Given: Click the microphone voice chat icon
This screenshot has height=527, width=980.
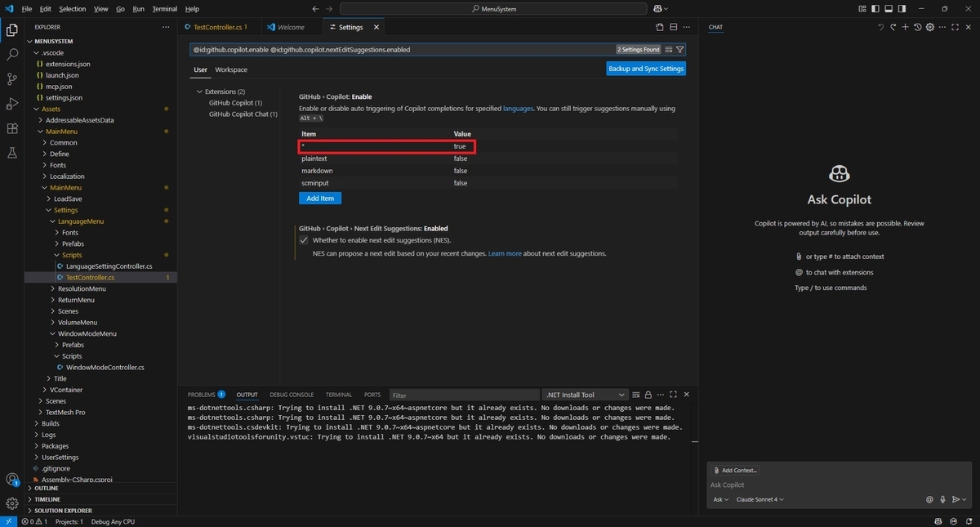Looking at the screenshot, I should click(942, 499).
